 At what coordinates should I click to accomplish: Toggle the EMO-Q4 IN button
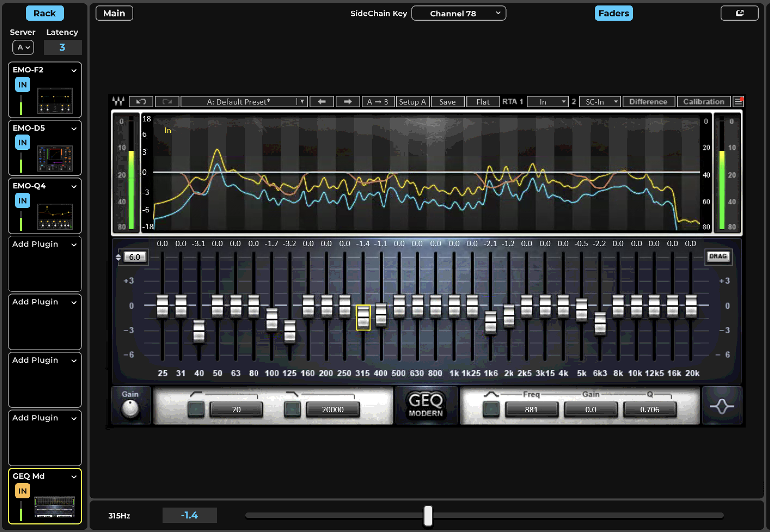pyautogui.click(x=22, y=201)
